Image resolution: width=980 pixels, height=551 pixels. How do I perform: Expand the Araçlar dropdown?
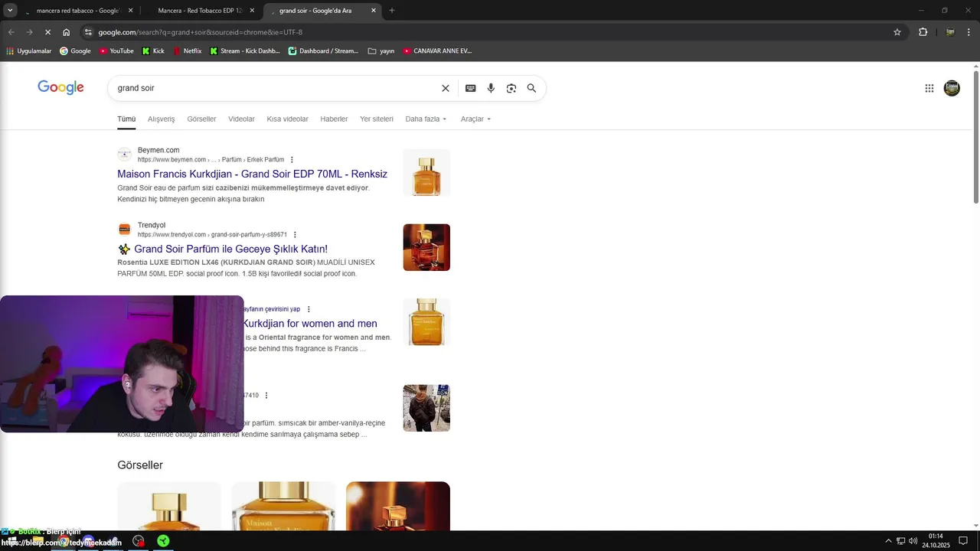pos(475,119)
